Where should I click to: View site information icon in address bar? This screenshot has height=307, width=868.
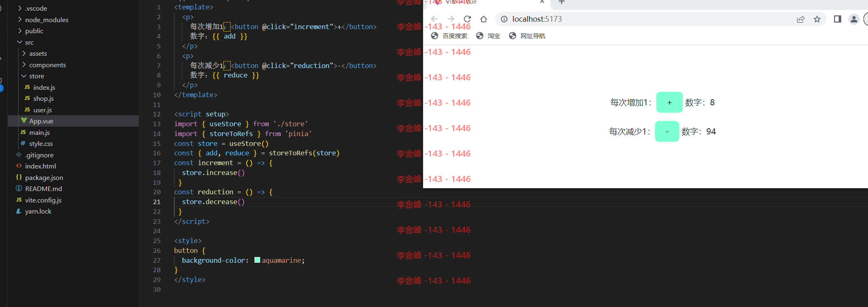[x=504, y=19]
